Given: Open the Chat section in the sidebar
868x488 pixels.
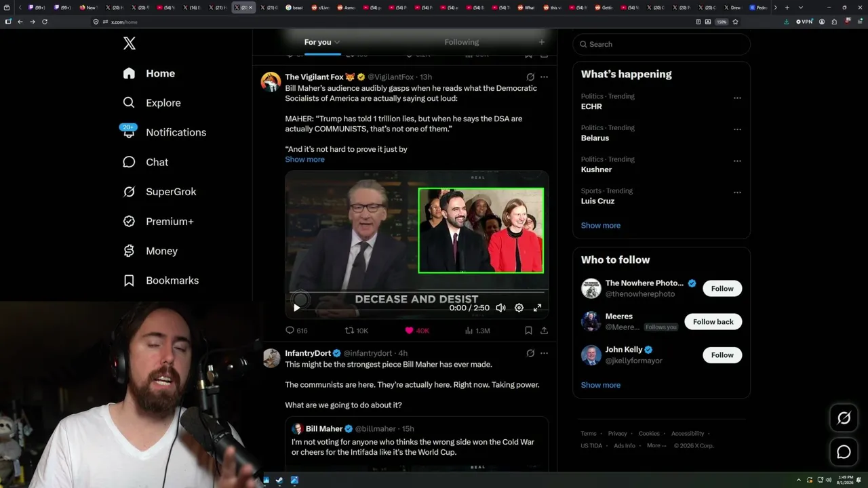Looking at the screenshot, I should point(145,162).
